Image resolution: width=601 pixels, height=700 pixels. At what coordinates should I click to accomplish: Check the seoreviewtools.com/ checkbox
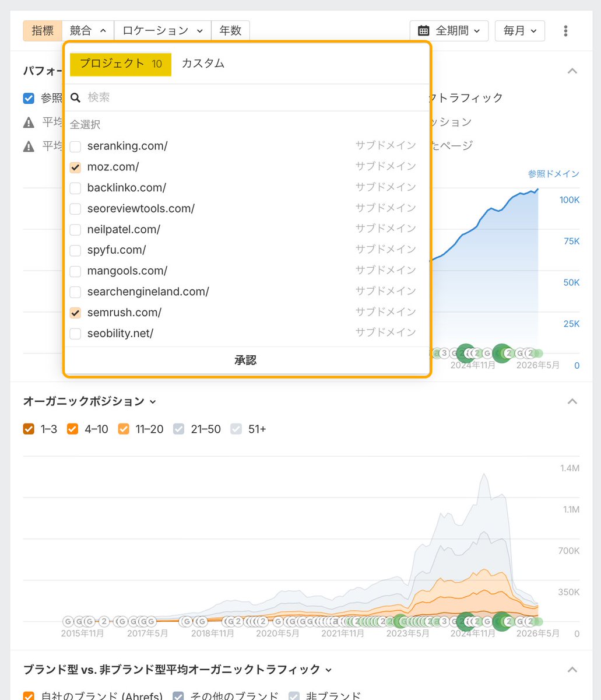click(75, 209)
